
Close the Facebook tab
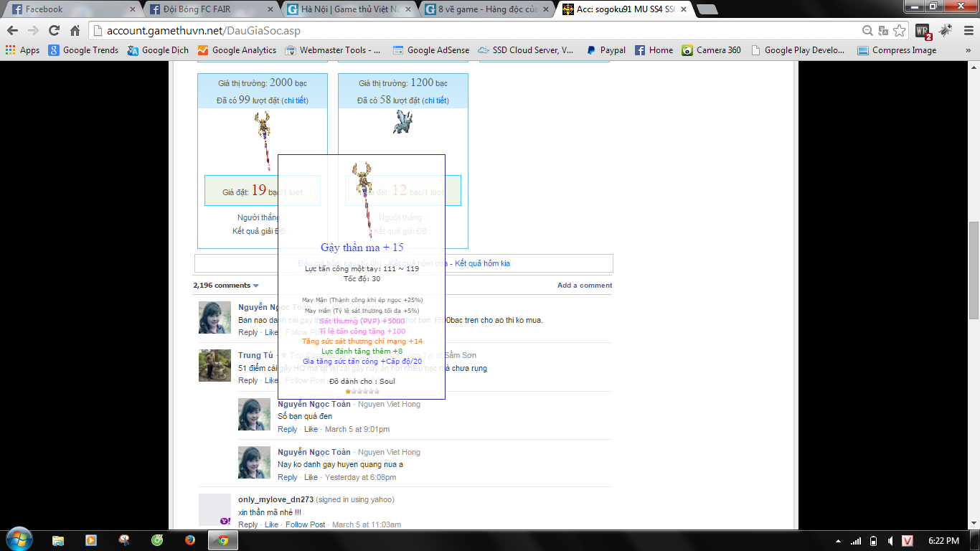[132, 9]
